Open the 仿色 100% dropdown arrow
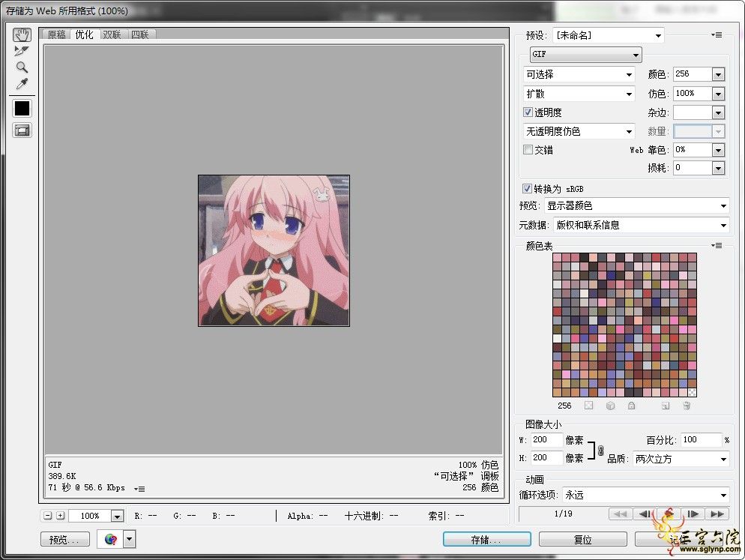The image size is (745, 560). (x=718, y=94)
